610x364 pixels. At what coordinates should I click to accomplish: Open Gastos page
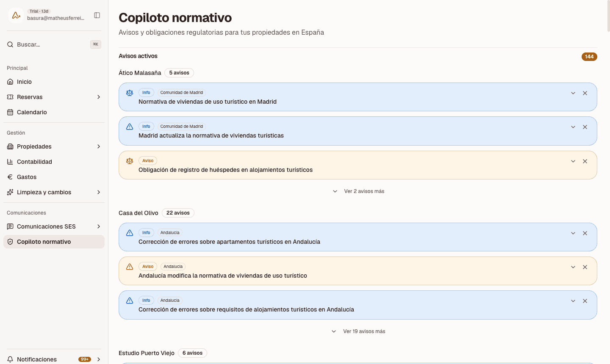(54, 177)
